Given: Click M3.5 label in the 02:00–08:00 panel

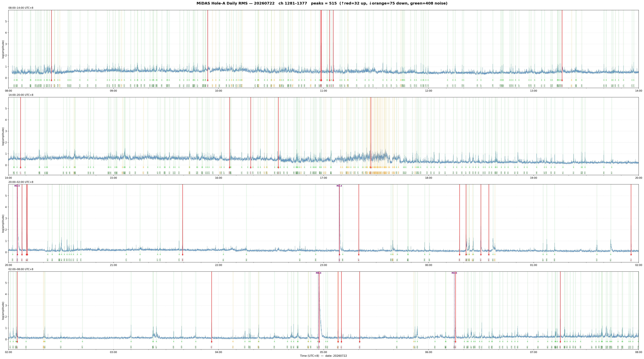Looking at the screenshot, I should (454, 273).
